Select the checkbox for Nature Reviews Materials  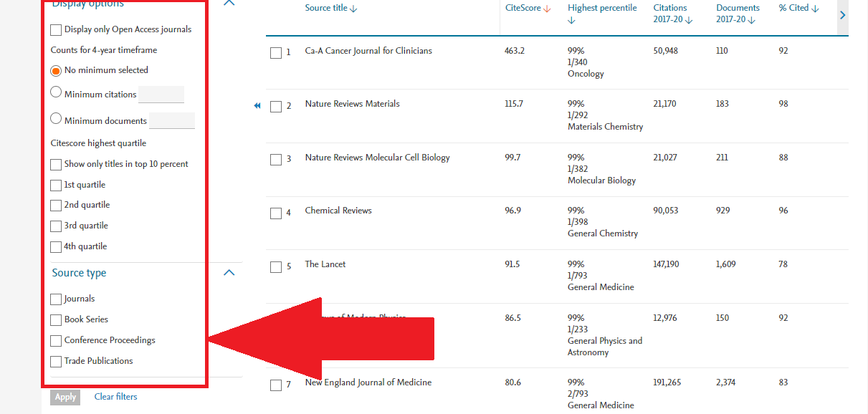(x=276, y=106)
